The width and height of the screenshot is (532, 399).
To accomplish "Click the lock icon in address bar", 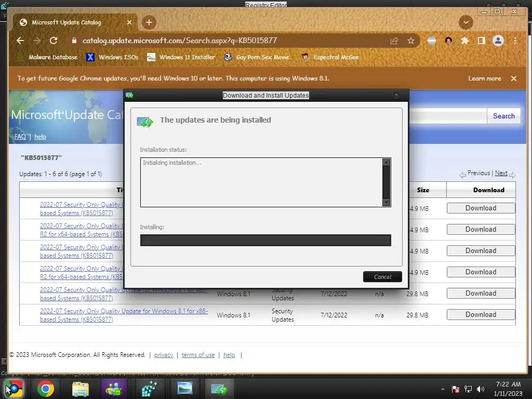I will pos(74,41).
